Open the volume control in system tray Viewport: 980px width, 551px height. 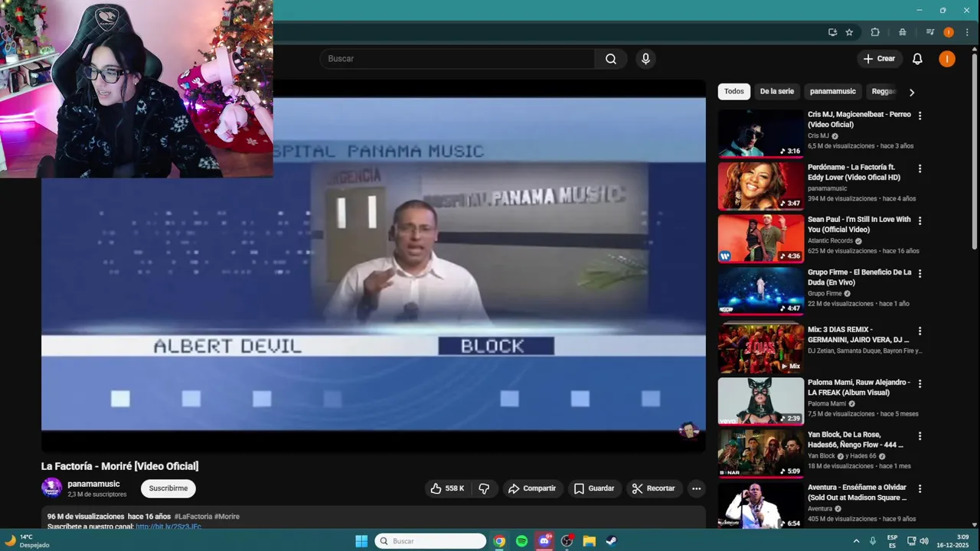[x=923, y=541]
